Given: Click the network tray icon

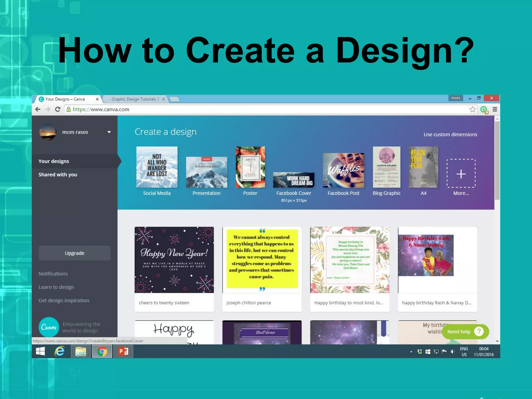Looking at the screenshot, I should [436, 351].
